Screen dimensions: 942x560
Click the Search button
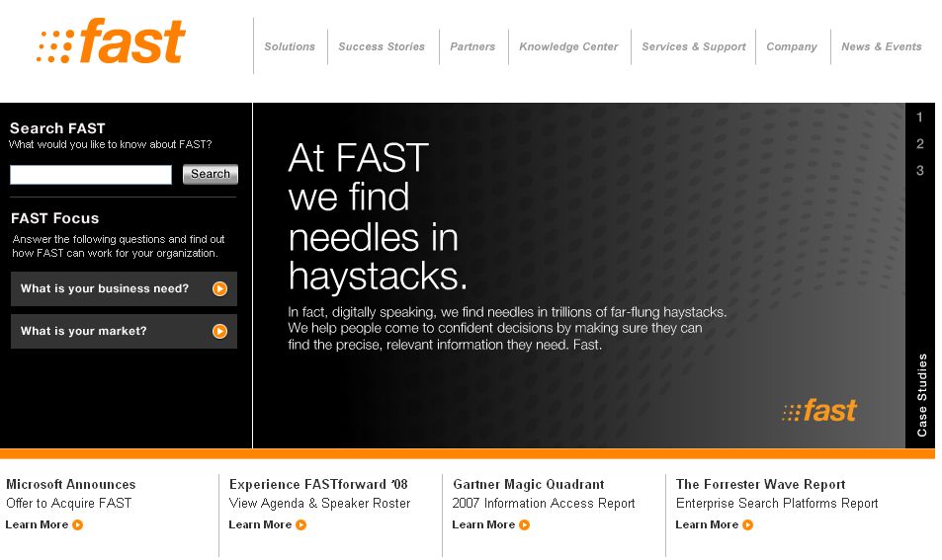click(211, 174)
